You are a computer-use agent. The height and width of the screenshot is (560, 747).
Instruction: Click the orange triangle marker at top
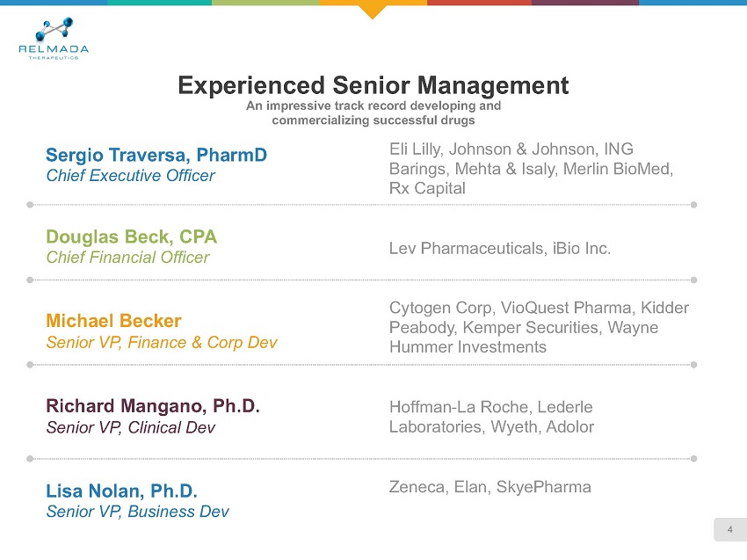click(373, 10)
